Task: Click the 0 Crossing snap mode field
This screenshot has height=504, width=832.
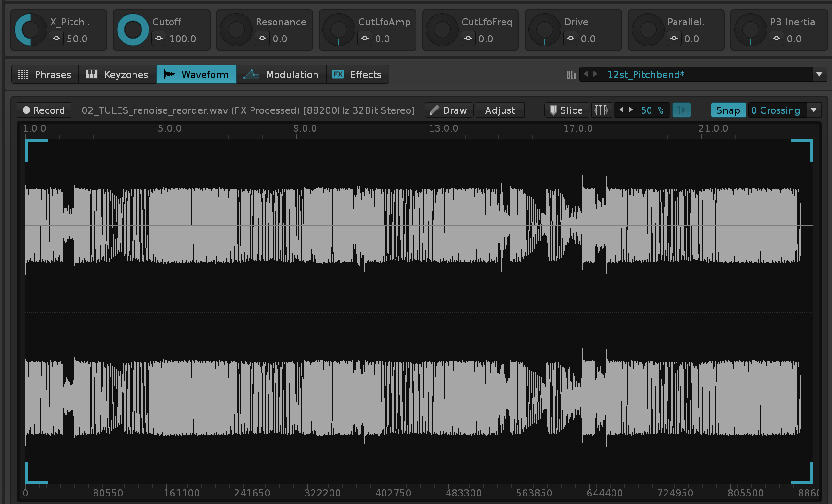Action: click(777, 110)
